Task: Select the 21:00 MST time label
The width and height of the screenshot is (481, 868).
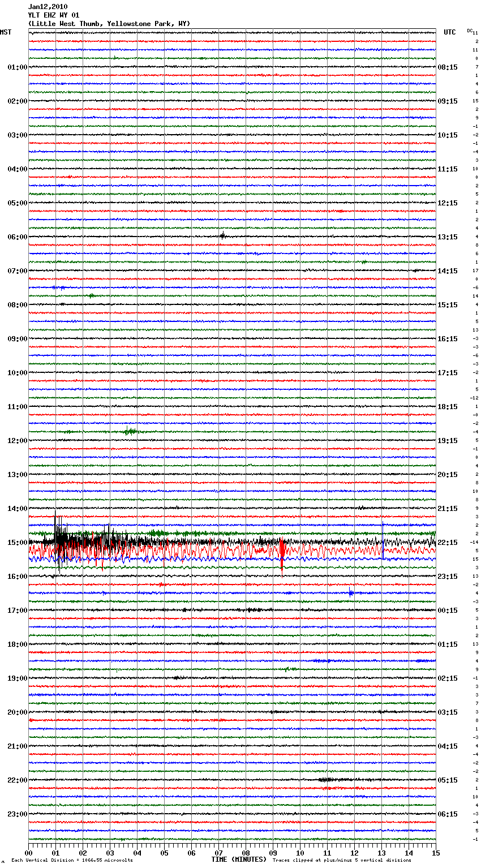Action: (x=18, y=746)
